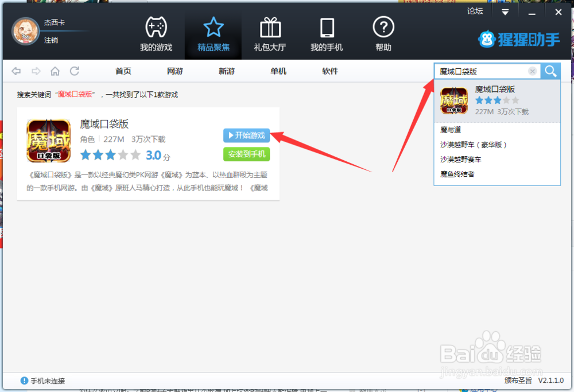
Task: Clear the search box text
Action: click(533, 71)
